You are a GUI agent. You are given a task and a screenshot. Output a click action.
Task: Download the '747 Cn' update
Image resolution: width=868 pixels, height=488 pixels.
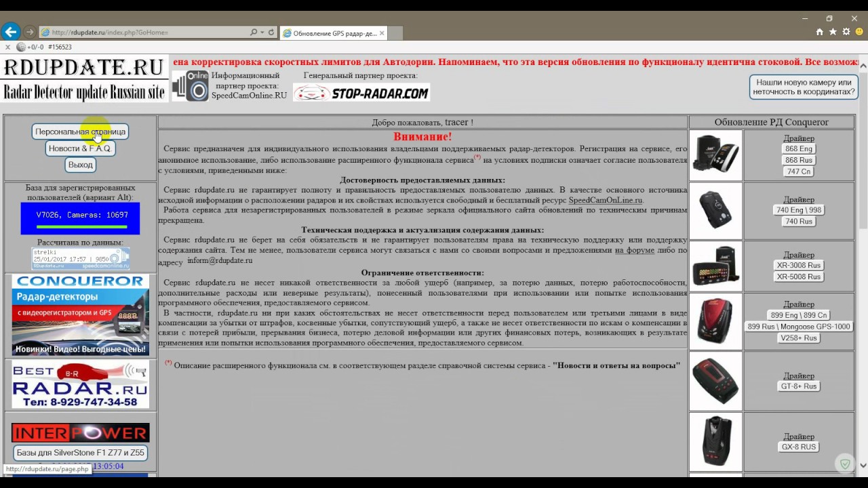click(x=798, y=172)
